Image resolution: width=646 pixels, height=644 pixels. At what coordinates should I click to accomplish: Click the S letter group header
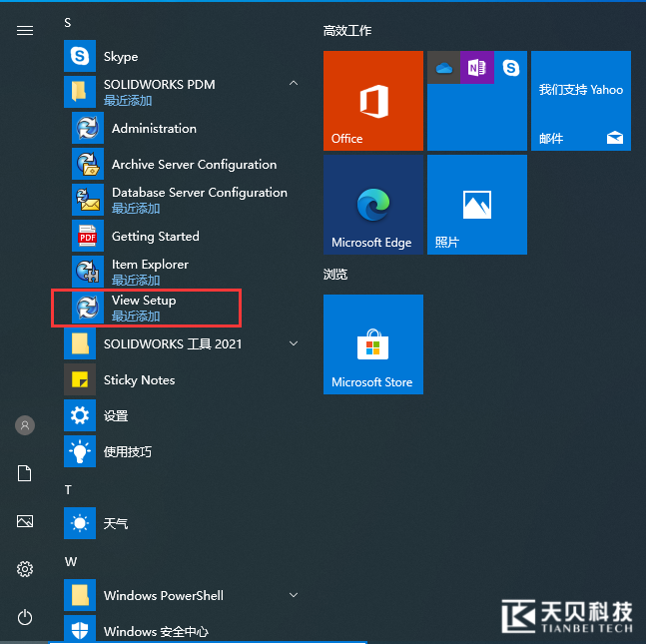[x=68, y=23]
